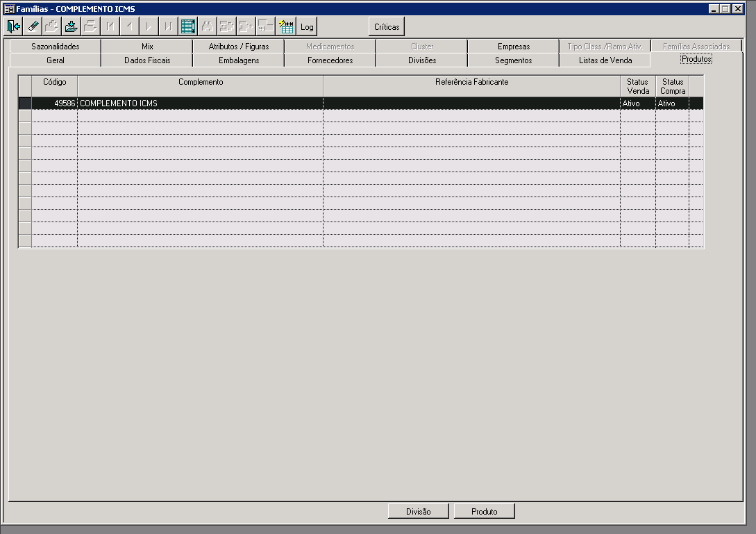Switch to the Mix tab
Screen dimensions: 756x534
point(147,47)
